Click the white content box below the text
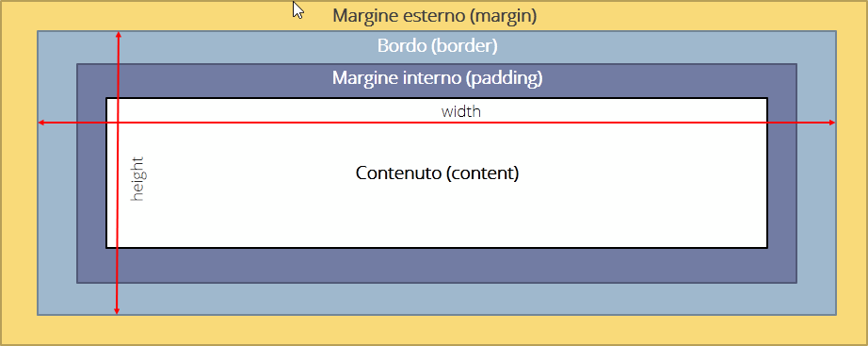Viewport: 868px width, 346px height. click(x=437, y=216)
